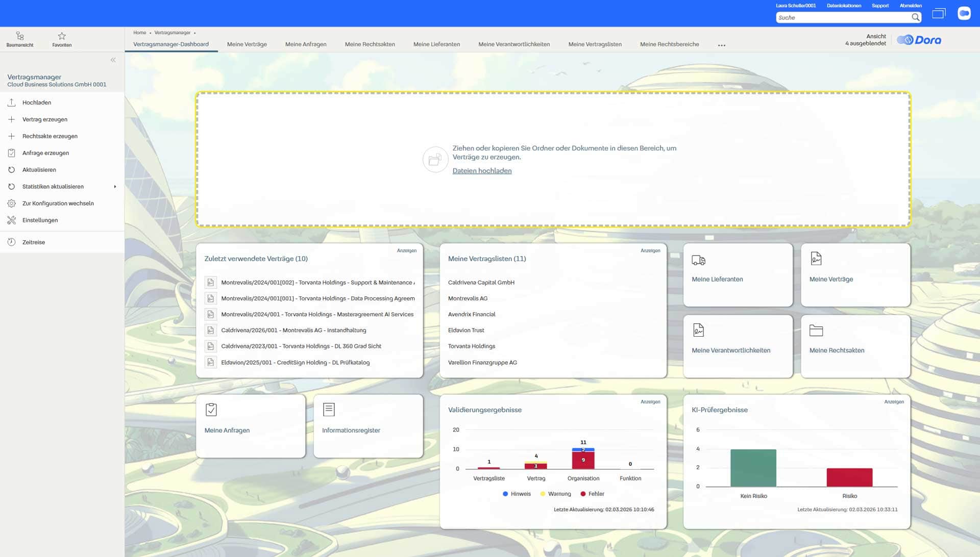This screenshot has width=980, height=557.
Task: Expand Statistiken aktualisieren submenu arrow
Action: [x=115, y=187]
